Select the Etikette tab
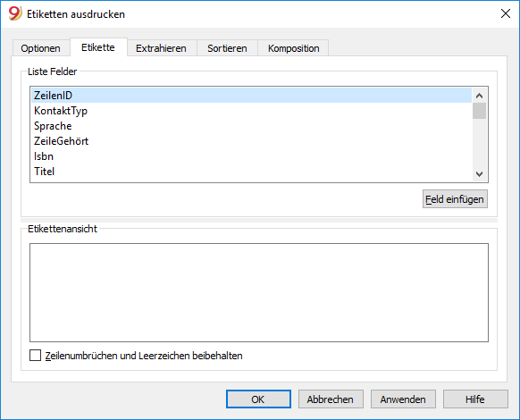Screen dimensions: 520x420 click(x=98, y=47)
